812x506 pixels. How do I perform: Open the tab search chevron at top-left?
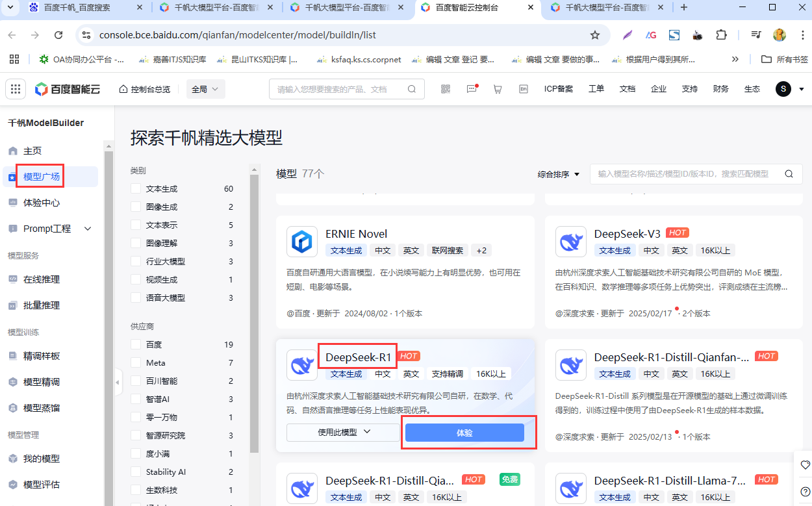(11, 7)
